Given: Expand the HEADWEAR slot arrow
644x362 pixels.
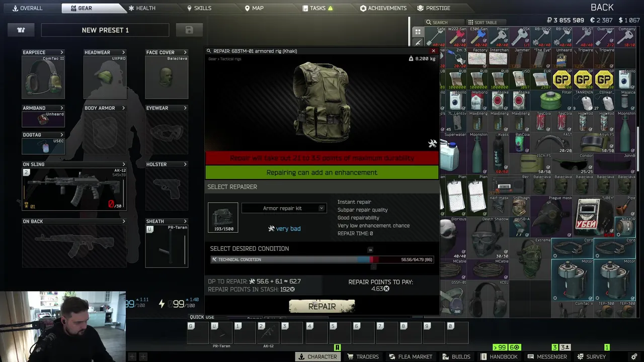Looking at the screenshot, I should tap(123, 52).
